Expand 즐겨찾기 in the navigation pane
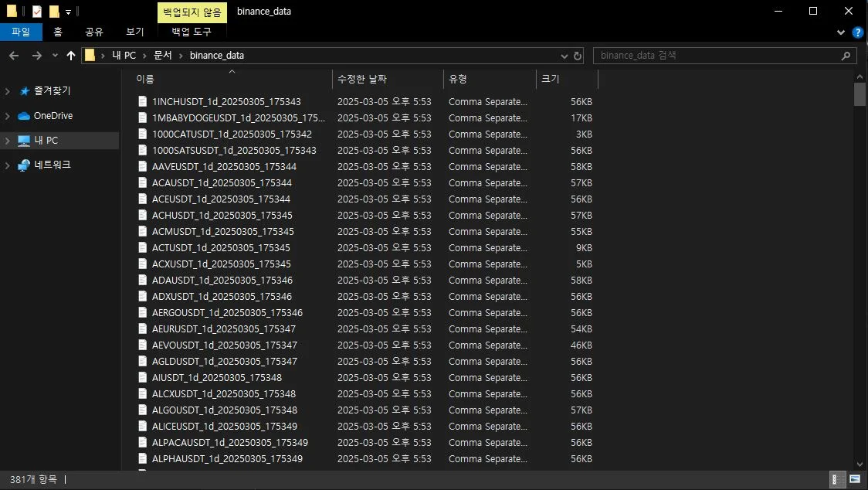The height and width of the screenshot is (490, 868). [x=7, y=91]
